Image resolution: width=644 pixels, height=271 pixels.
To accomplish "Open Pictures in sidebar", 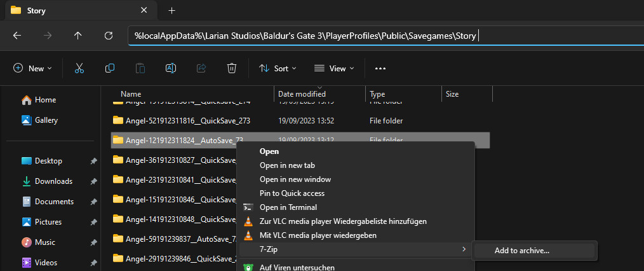I will click(x=42, y=221).
